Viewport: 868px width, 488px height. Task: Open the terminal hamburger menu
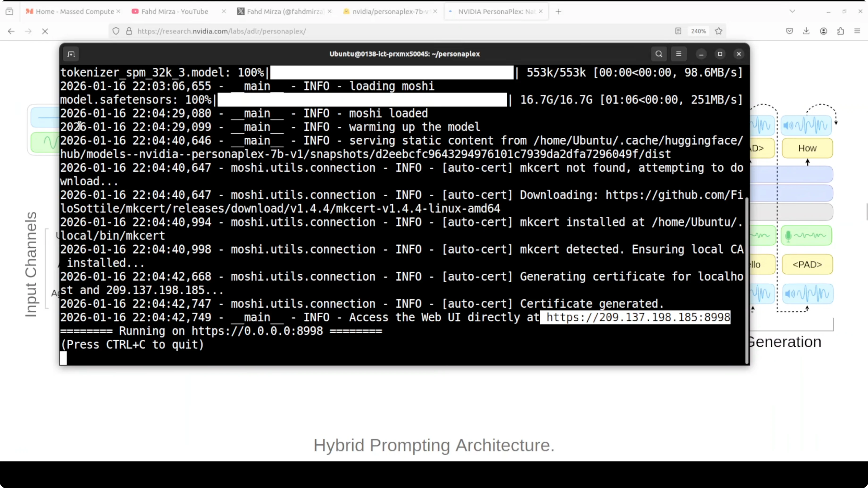[x=679, y=54]
